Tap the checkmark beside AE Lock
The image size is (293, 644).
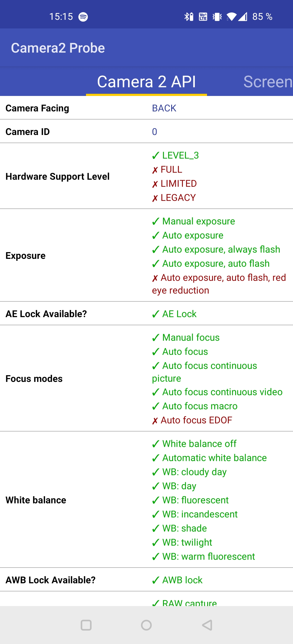pos(156,314)
